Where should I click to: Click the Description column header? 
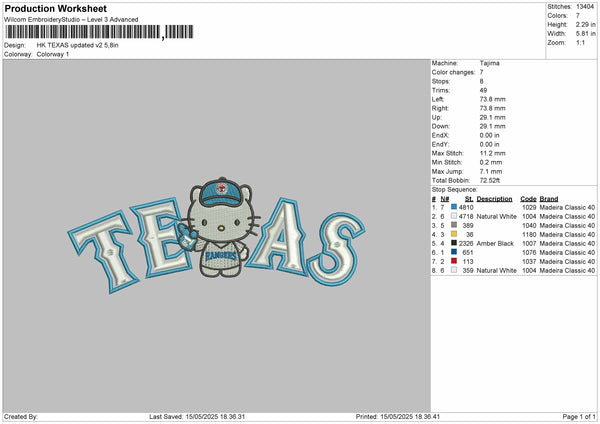pos(496,197)
